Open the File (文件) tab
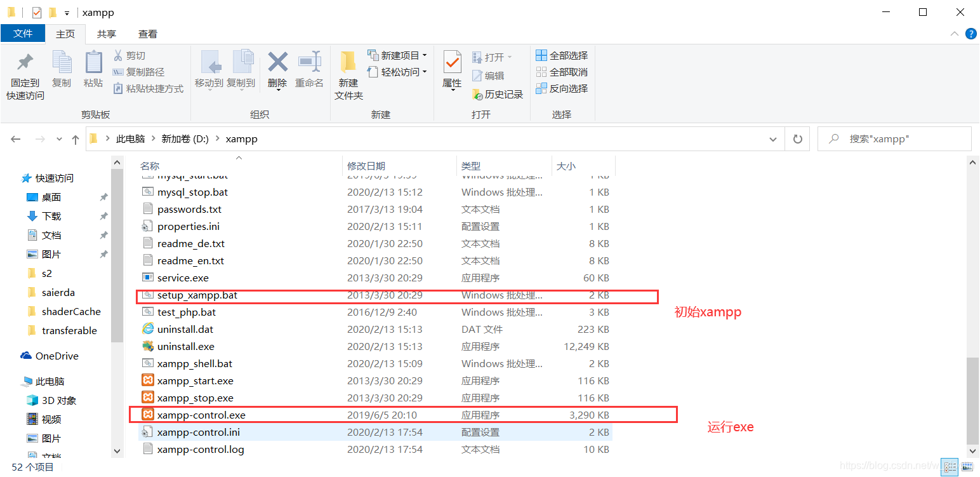Image resolution: width=980 pixels, height=477 pixels. (23, 34)
